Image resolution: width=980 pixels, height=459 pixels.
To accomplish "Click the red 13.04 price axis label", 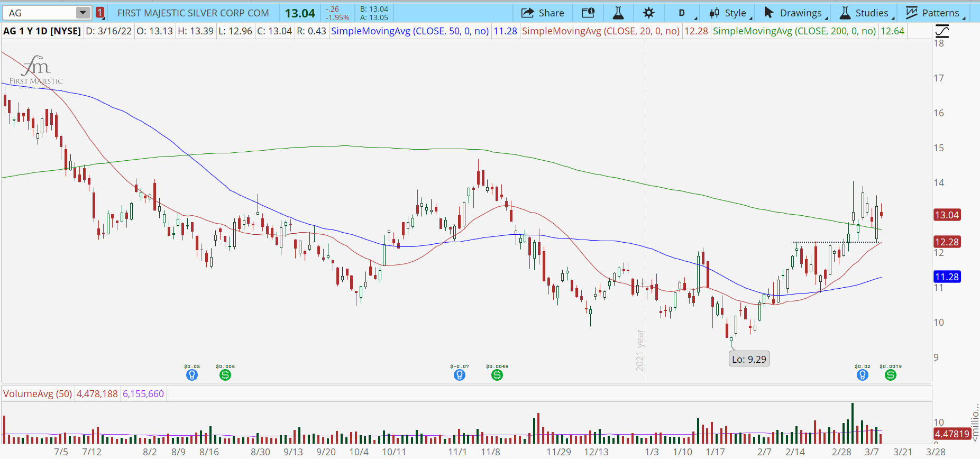I will pyautogui.click(x=947, y=215).
